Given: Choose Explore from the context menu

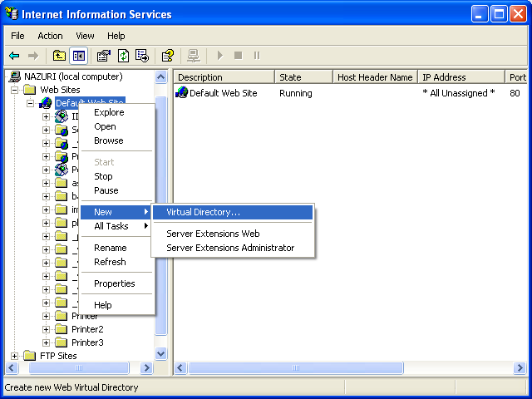Looking at the screenshot, I should coord(116,112).
